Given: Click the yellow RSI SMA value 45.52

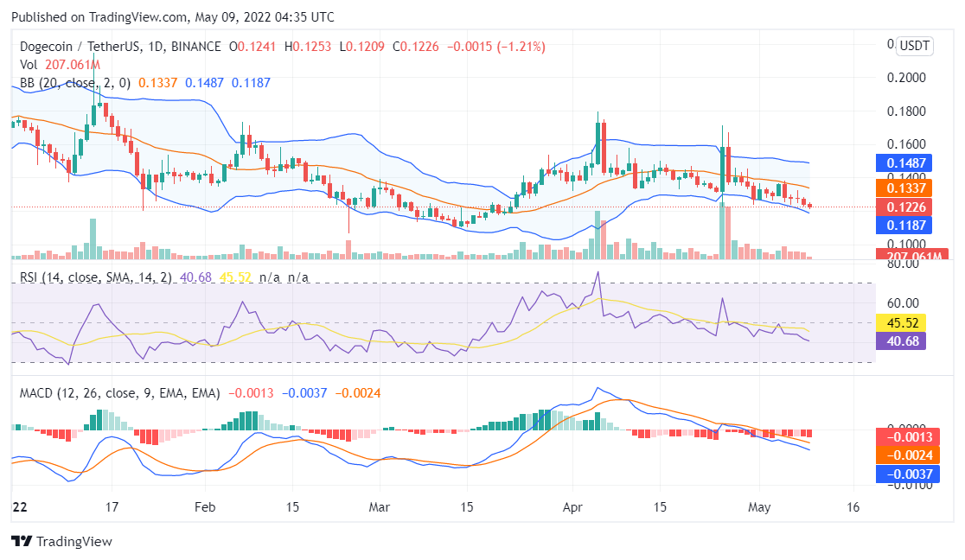Looking at the screenshot, I should [x=904, y=321].
